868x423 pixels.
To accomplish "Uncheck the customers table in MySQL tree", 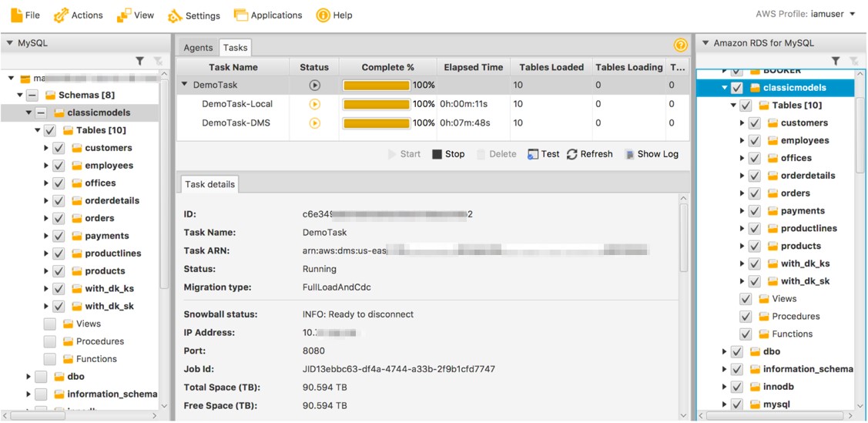I will point(59,149).
